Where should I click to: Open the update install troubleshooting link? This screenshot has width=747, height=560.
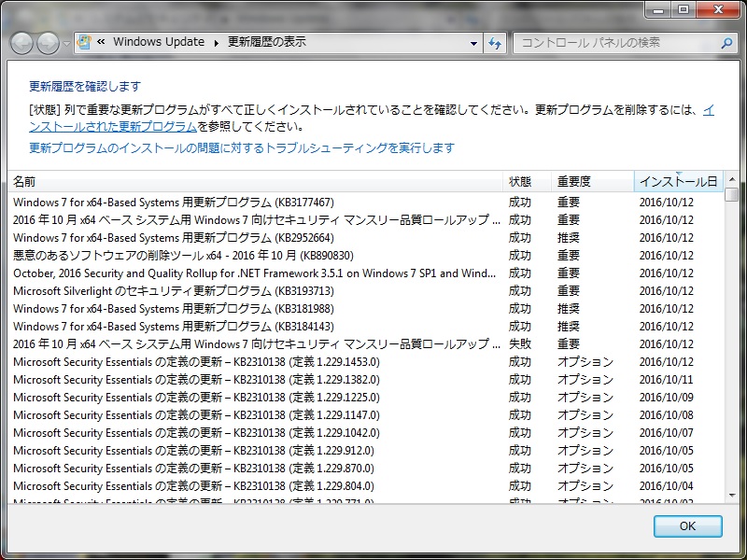tap(242, 147)
